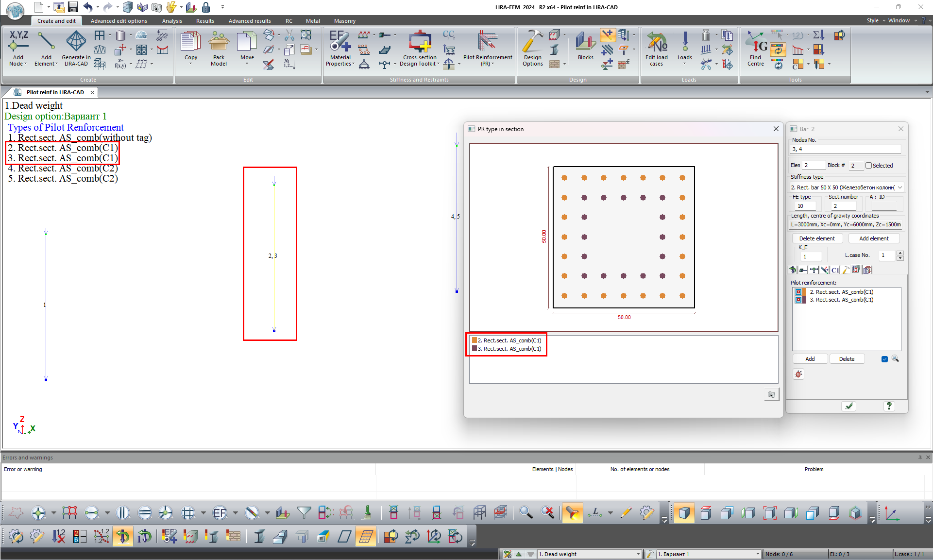Toggle the Selected checkbox
The image size is (933, 560).
coord(868,166)
